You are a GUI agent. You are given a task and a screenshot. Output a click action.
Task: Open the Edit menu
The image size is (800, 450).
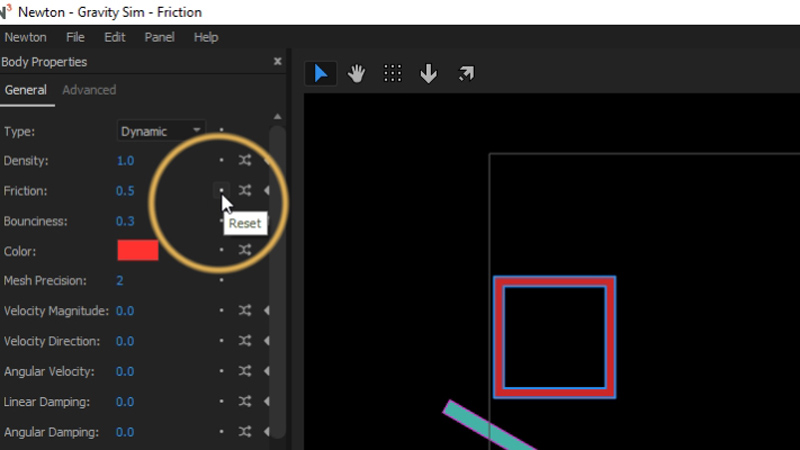115,37
